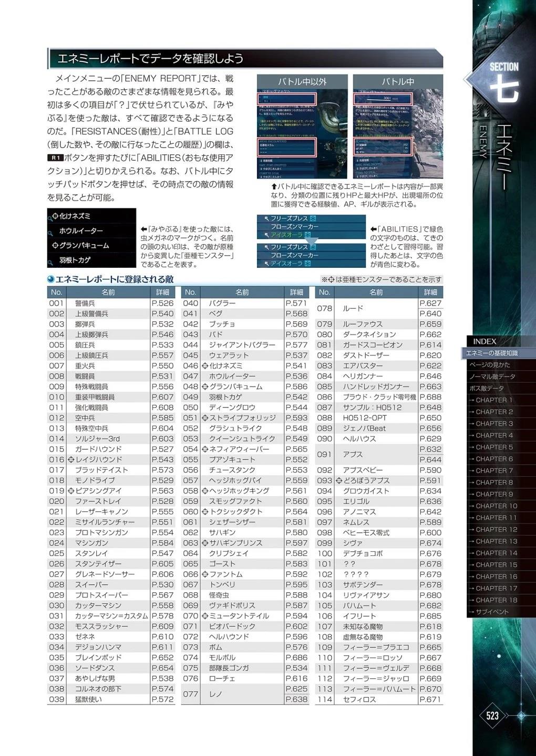Image resolution: width=536 pixels, height=756 pixels.
Task: Click the variant icon beside どろぼうアプス
Action: 339,481
